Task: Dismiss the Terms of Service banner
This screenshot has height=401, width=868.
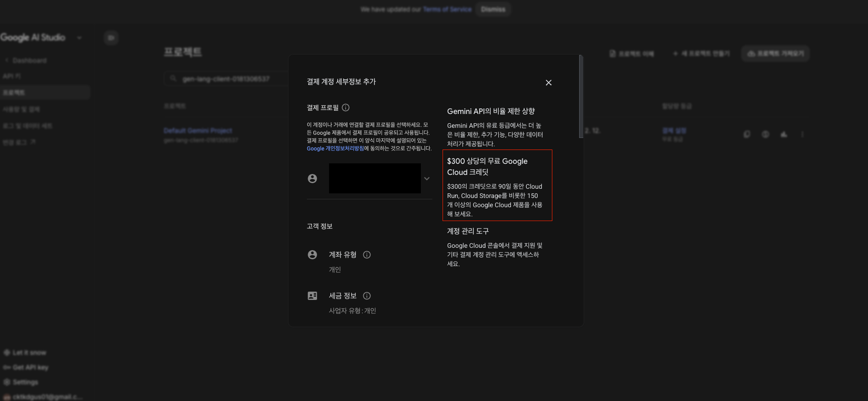Action: coord(493,9)
